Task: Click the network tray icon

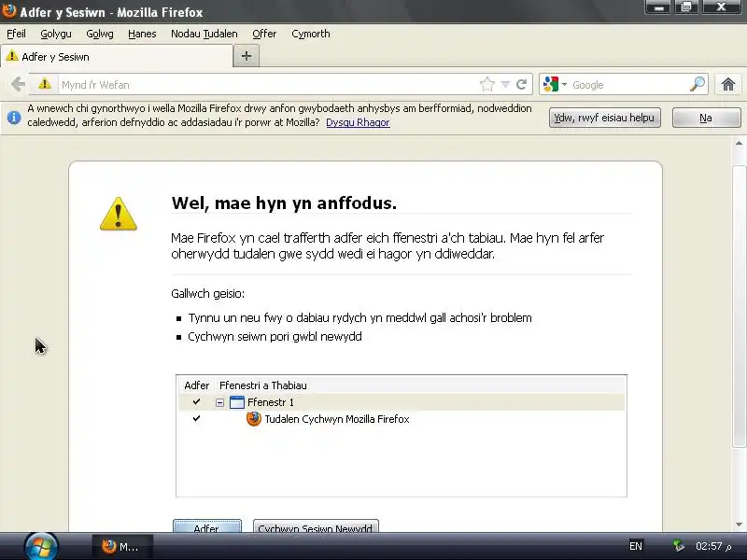Action: point(678,546)
